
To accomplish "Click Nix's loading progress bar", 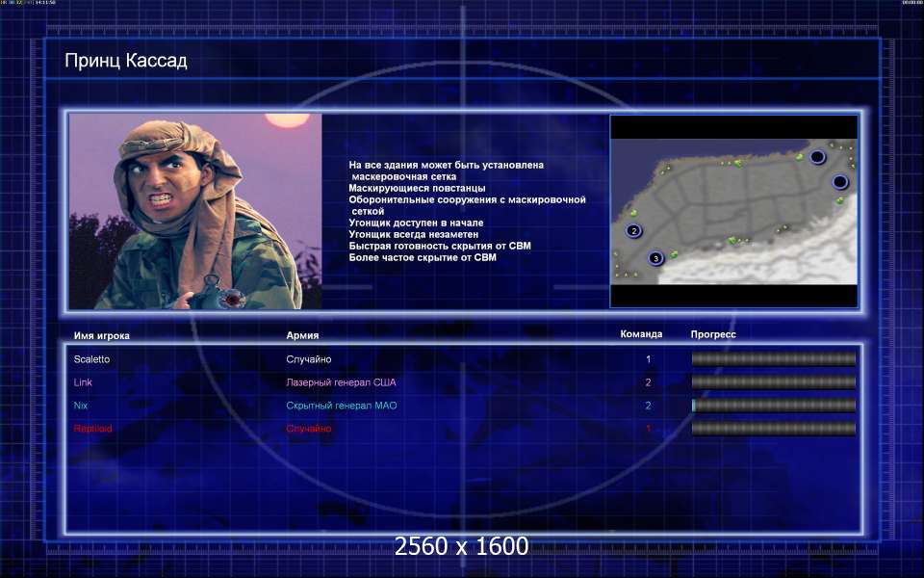I will click(x=774, y=406).
